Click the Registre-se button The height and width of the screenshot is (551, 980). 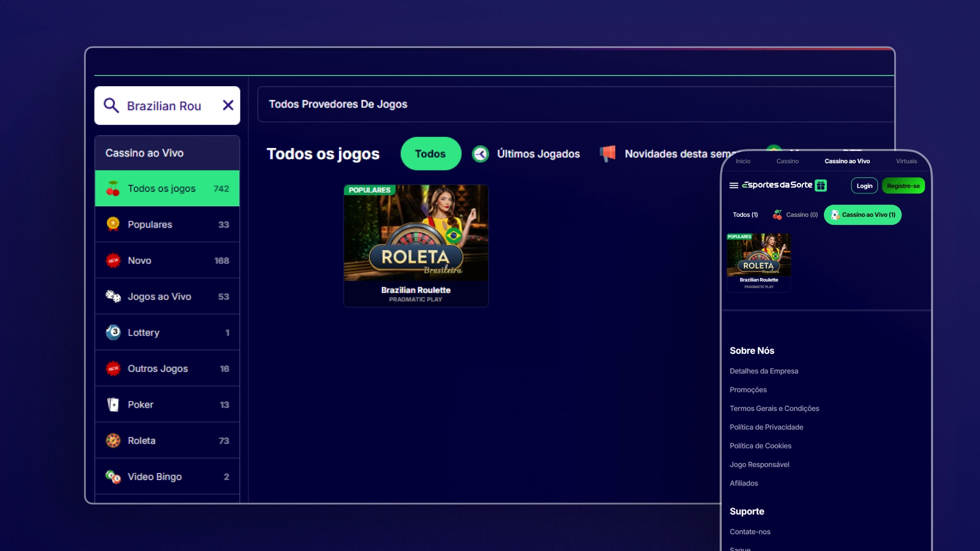903,186
